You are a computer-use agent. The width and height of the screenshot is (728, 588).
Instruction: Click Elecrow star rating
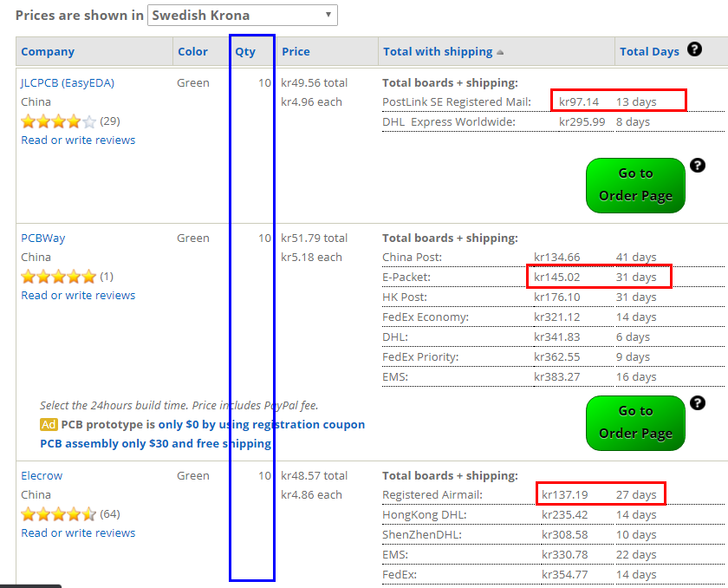59,514
